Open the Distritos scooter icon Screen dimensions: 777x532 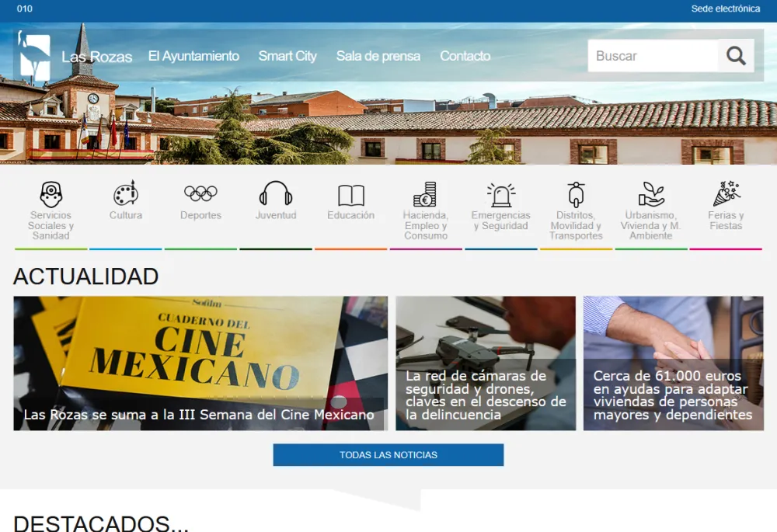576,194
